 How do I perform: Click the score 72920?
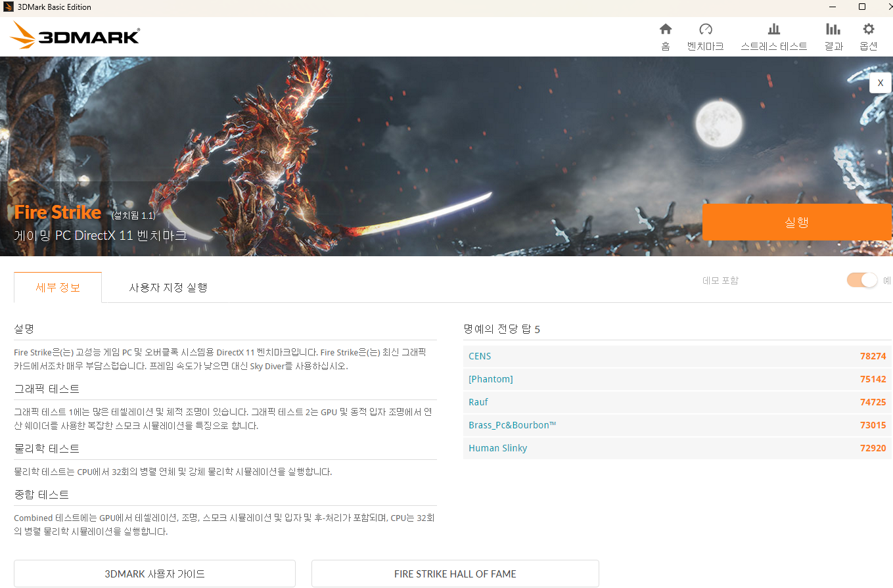(873, 448)
